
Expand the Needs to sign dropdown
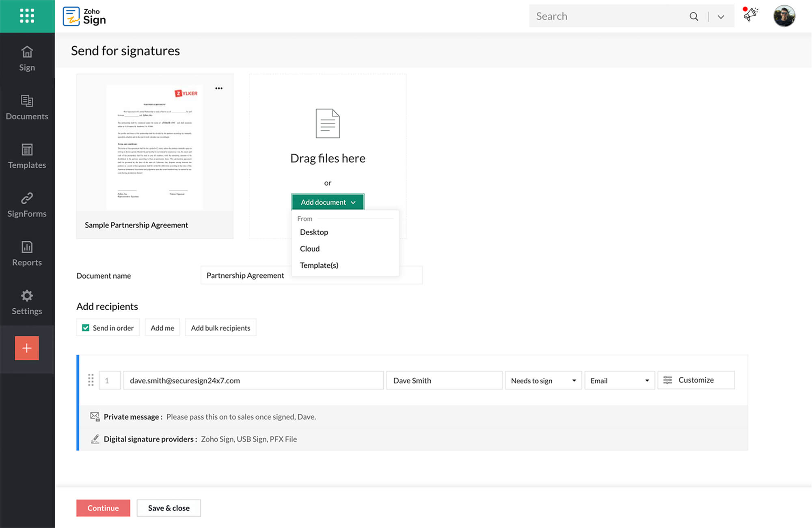tap(543, 381)
